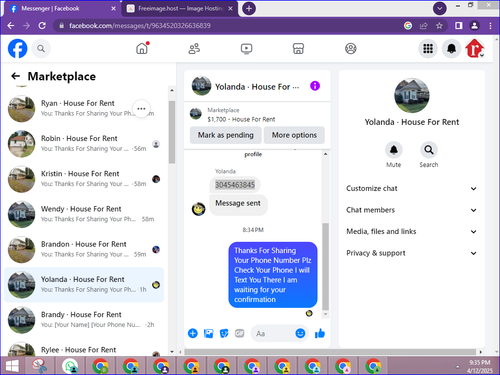Open Windows Start button
The image size is (500, 375).
tap(12, 366)
